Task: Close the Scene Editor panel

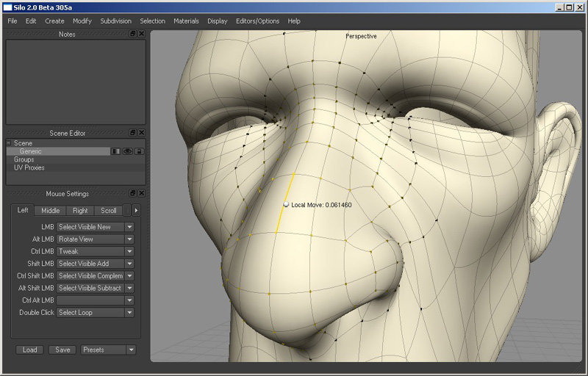Action: click(141, 133)
